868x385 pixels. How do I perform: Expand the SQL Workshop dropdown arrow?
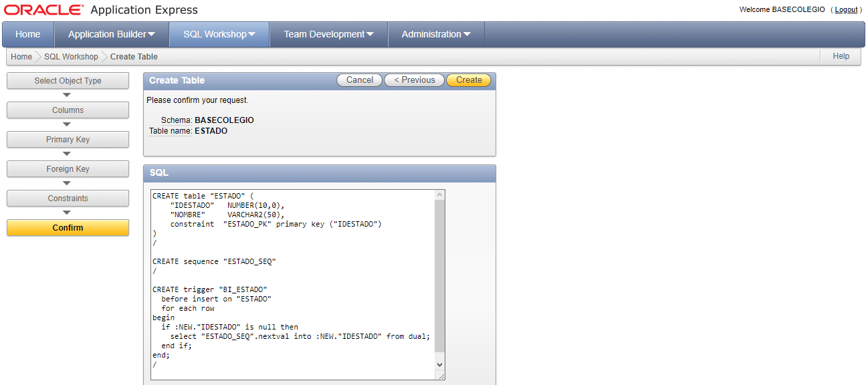coord(251,35)
